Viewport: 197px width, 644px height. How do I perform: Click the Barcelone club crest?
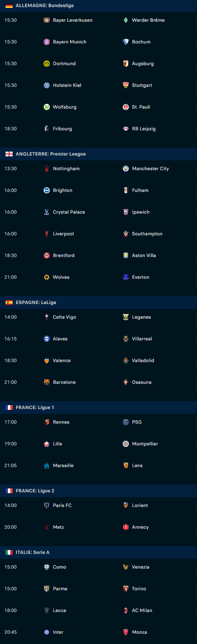pos(47,382)
